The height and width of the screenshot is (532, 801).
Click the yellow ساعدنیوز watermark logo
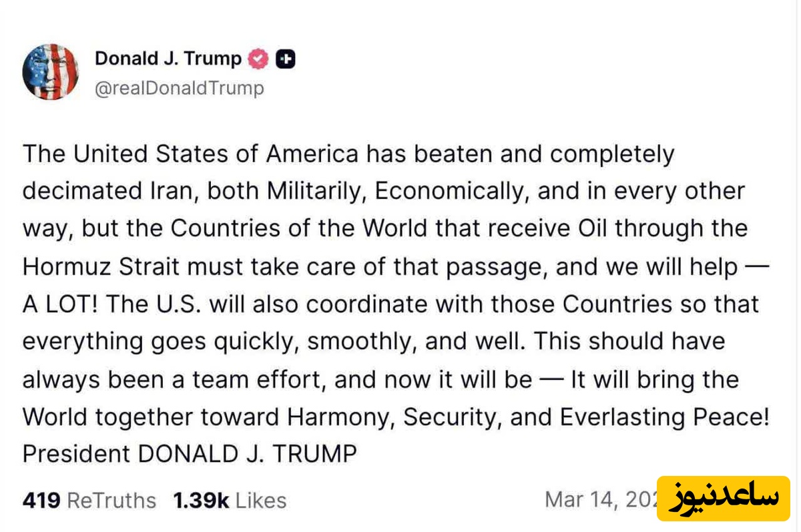(x=724, y=498)
